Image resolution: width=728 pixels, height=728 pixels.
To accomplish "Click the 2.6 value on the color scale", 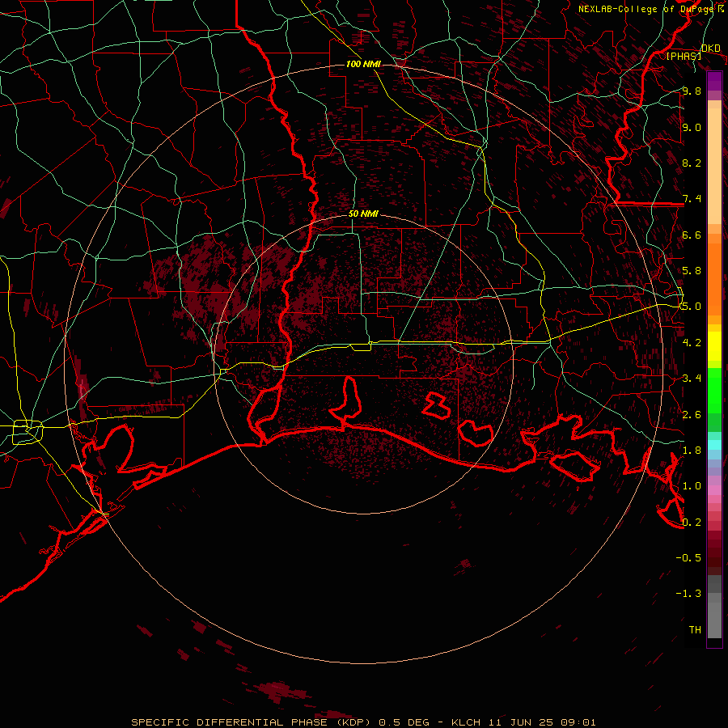I will pos(692,415).
